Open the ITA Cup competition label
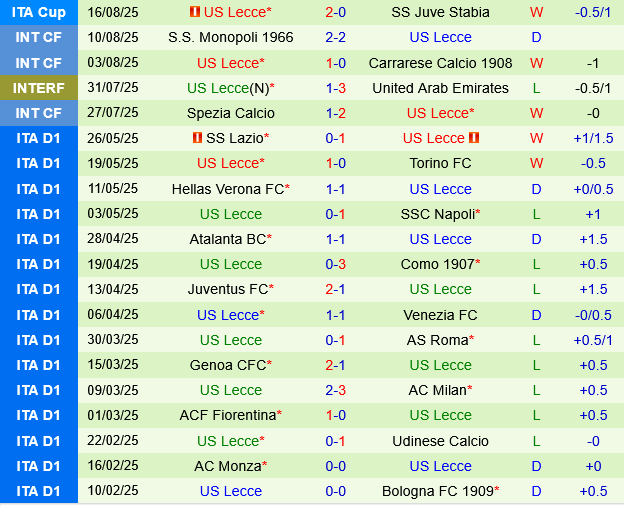This screenshot has height=506, width=624. (x=39, y=12)
